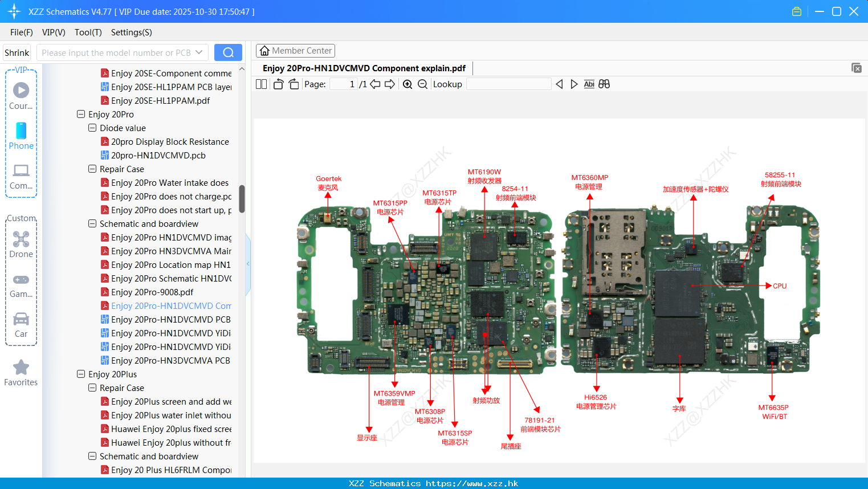Open Enjoy 20Plus screen and add case
Image resolution: width=868 pixels, height=489 pixels.
pos(171,401)
